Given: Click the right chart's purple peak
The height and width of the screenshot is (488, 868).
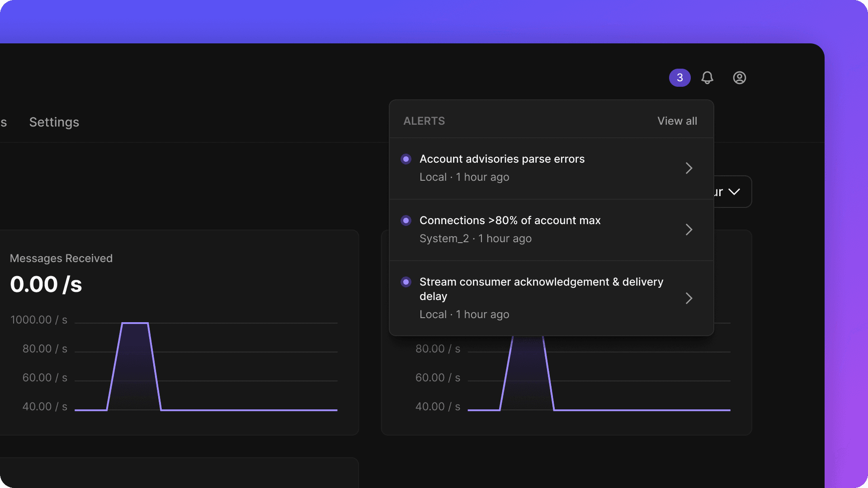Looking at the screenshot, I should coord(528,357).
